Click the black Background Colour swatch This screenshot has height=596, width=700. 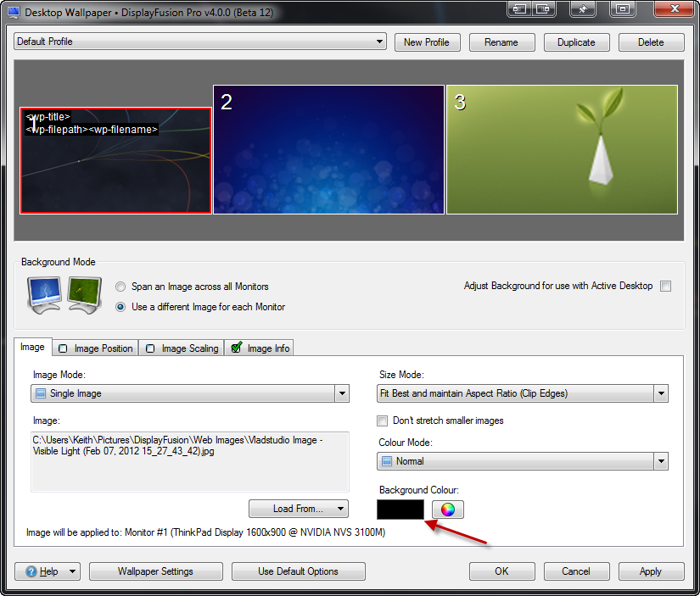click(400, 510)
